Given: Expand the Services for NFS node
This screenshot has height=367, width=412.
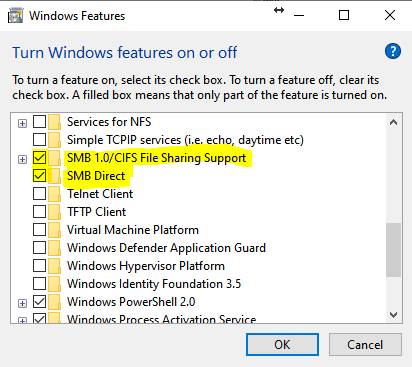Looking at the screenshot, I should click(x=22, y=124).
